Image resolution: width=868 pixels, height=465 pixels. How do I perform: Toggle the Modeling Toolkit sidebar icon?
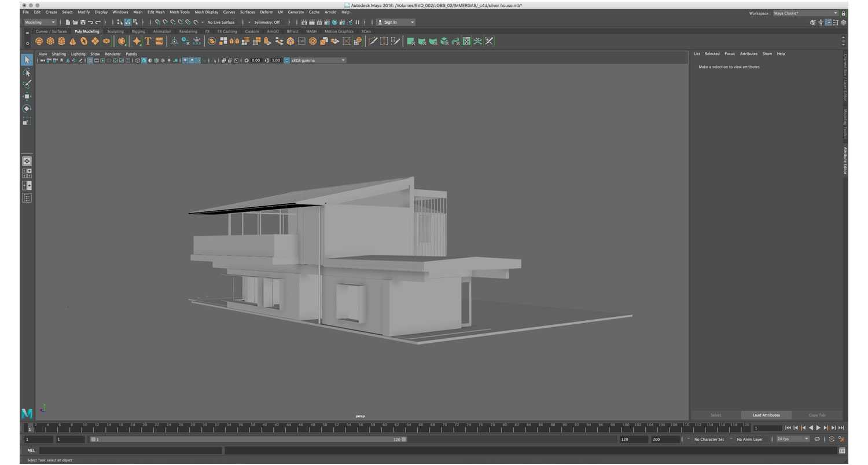[813, 22]
